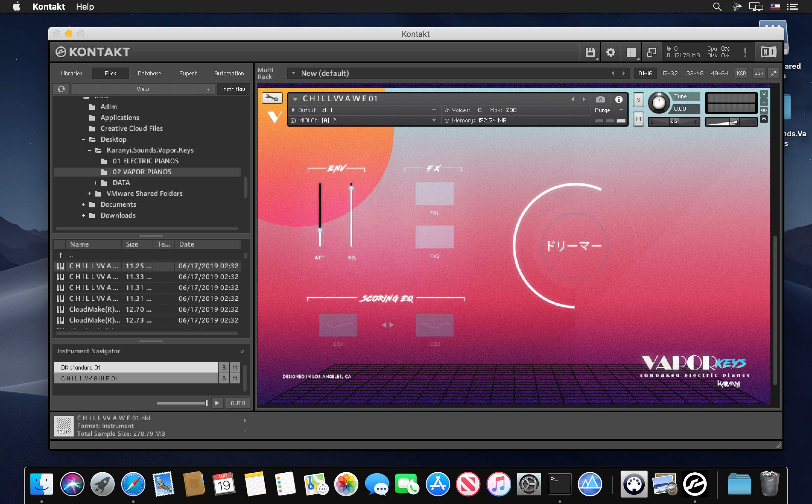Click Spotlight search in menu bar
812x504 pixels.
pyautogui.click(x=717, y=7)
